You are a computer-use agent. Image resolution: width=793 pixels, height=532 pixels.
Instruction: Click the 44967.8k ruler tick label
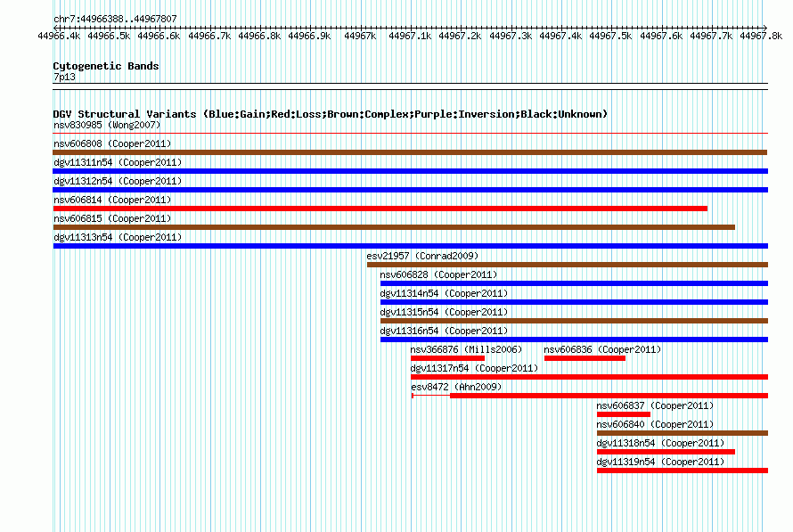pyautogui.click(x=761, y=36)
